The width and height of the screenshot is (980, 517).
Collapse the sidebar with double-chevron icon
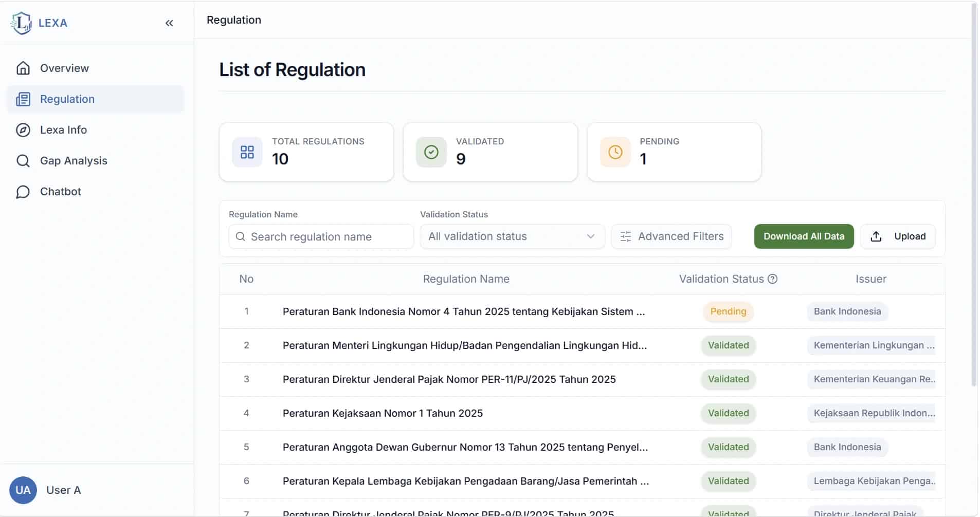(169, 23)
